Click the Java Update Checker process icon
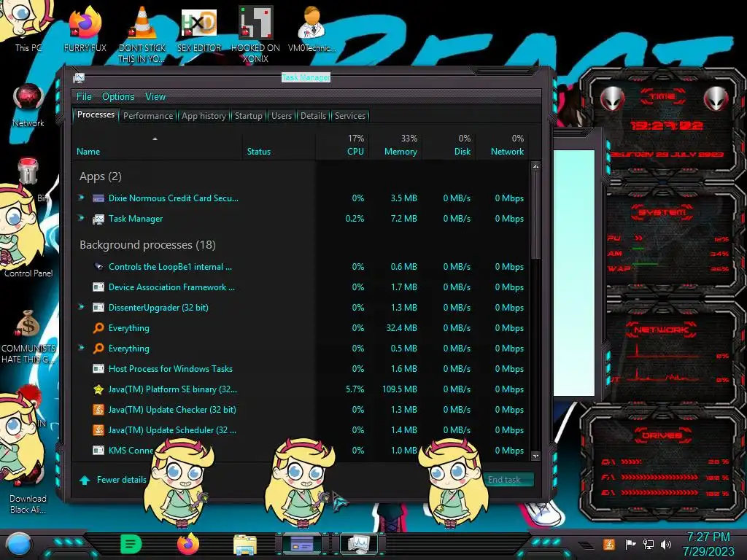The image size is (747, 560). point(98,410)
